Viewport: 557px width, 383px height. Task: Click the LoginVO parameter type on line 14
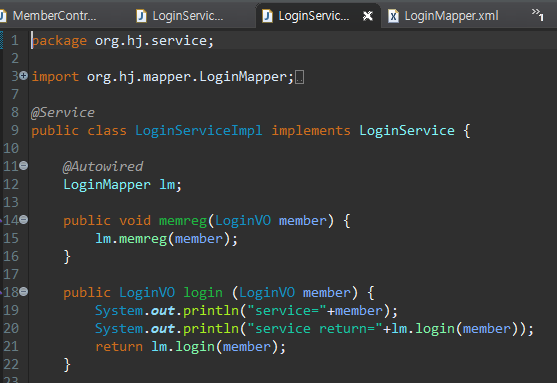(243, 221)
